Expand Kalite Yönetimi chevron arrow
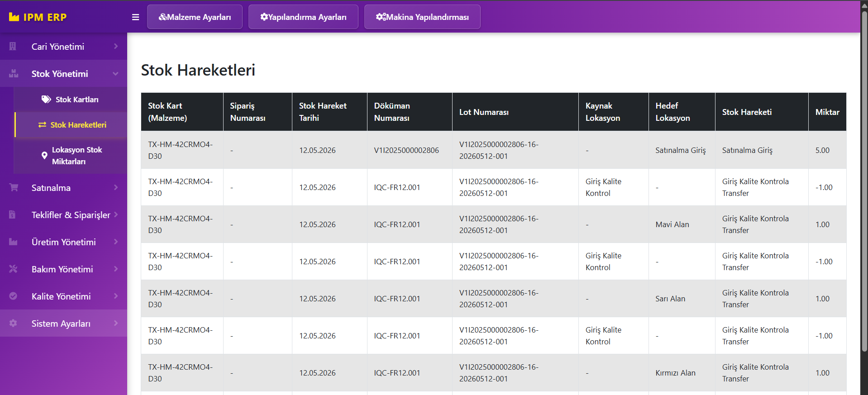Viewport: 868px width, 395px height. pyautogui.click(x=116, y=296)
